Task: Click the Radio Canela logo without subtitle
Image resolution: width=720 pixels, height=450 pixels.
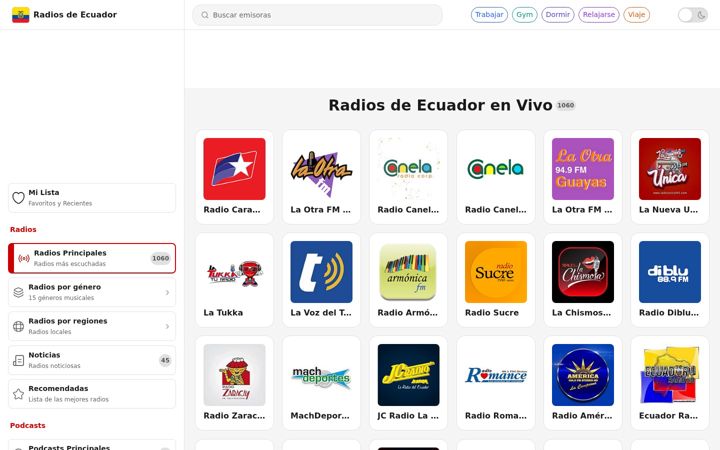Action: point(495,169)
